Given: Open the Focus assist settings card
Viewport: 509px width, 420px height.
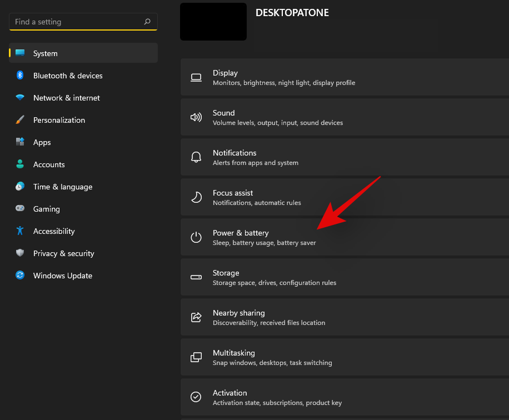Looking at the screenshot, I should pos(345,197).
